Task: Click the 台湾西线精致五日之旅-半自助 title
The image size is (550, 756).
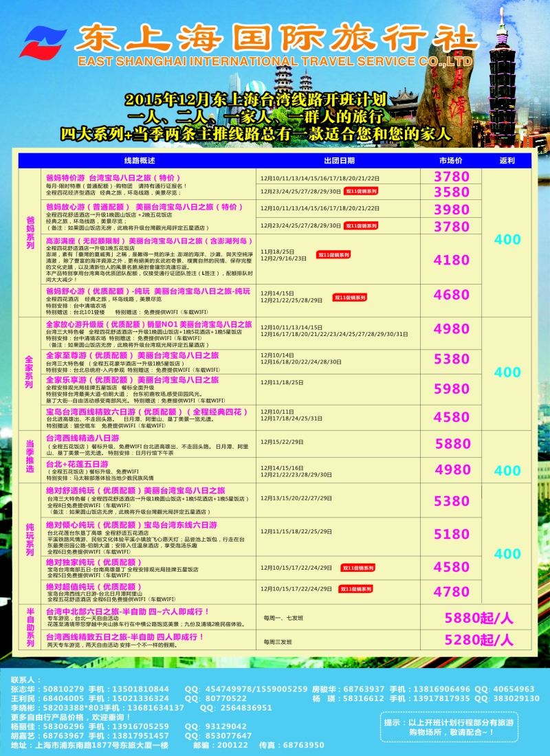Action: pyautogui.click(x=125, y=637)
